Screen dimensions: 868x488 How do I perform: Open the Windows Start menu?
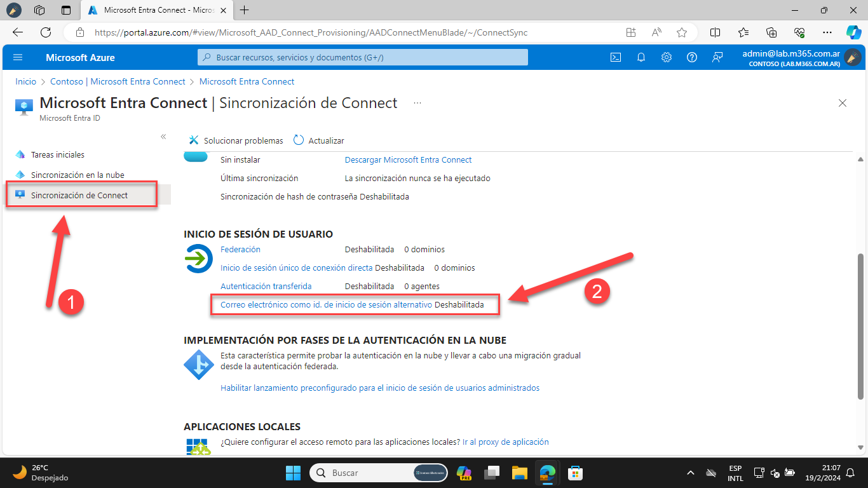[x=293, y=473]
